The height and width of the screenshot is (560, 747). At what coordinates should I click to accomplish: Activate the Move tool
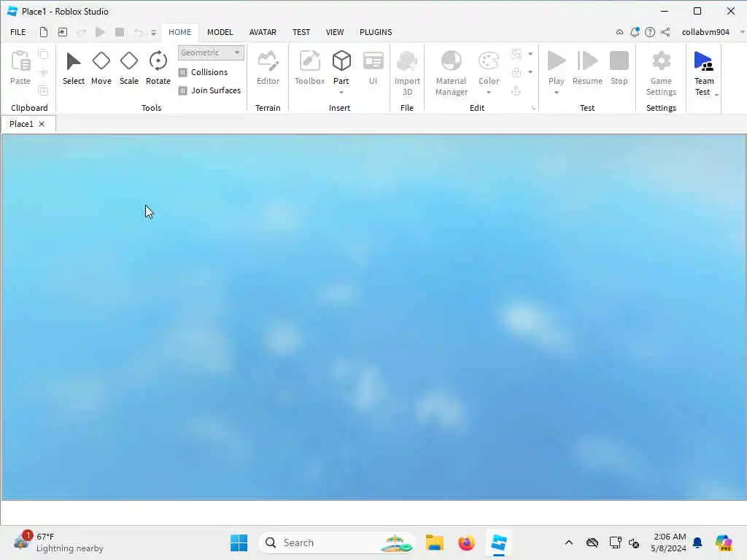click(x=101, y=69)
